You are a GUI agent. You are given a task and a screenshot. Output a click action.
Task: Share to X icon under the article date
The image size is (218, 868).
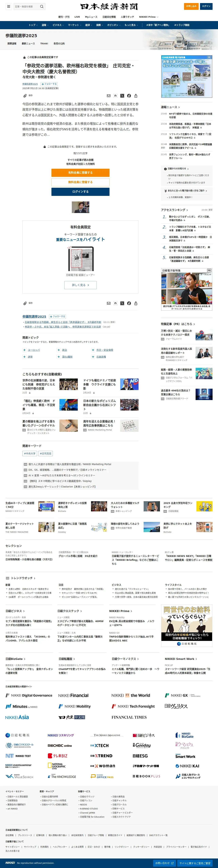click(122, 96)
